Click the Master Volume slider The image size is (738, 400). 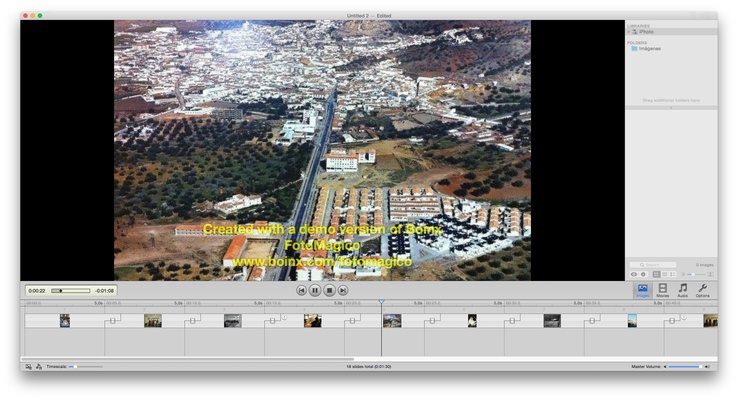(x=685, y=367)
